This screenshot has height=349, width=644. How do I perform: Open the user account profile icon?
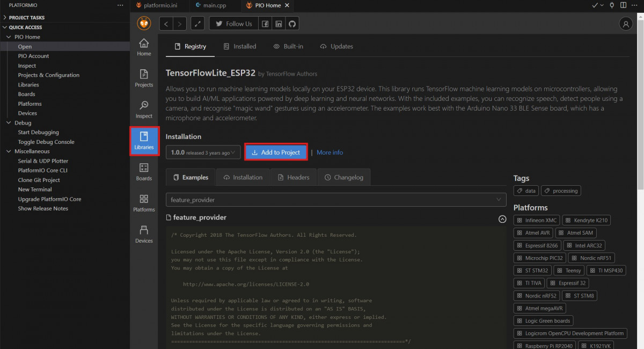(x=626, y=24)
